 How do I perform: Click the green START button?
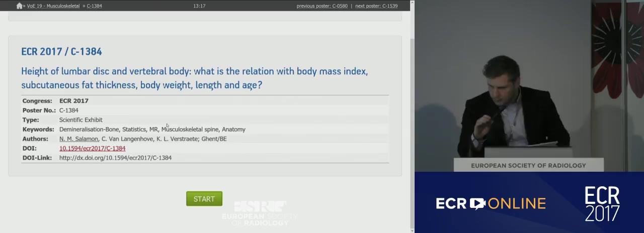204,199
